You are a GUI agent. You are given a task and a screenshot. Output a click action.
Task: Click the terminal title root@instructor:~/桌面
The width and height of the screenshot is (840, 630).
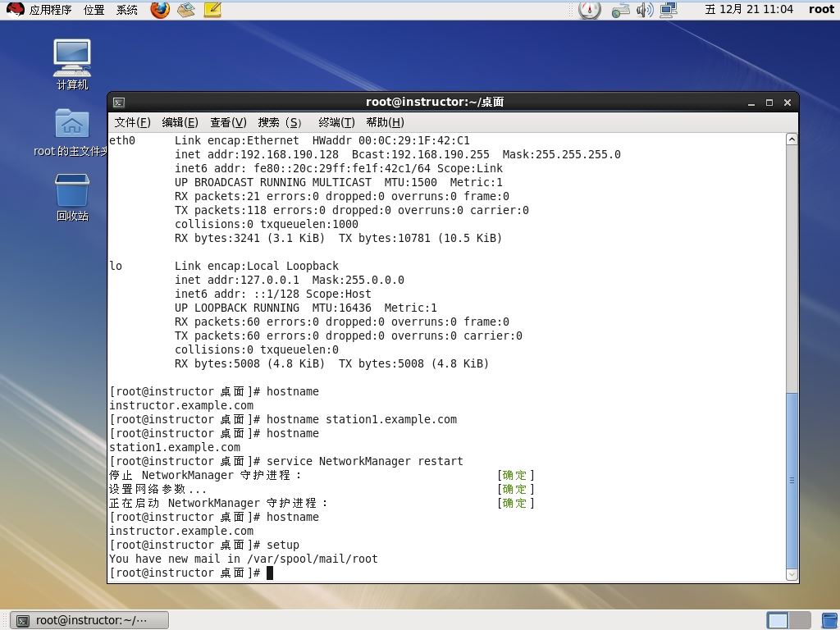point(435,102)
